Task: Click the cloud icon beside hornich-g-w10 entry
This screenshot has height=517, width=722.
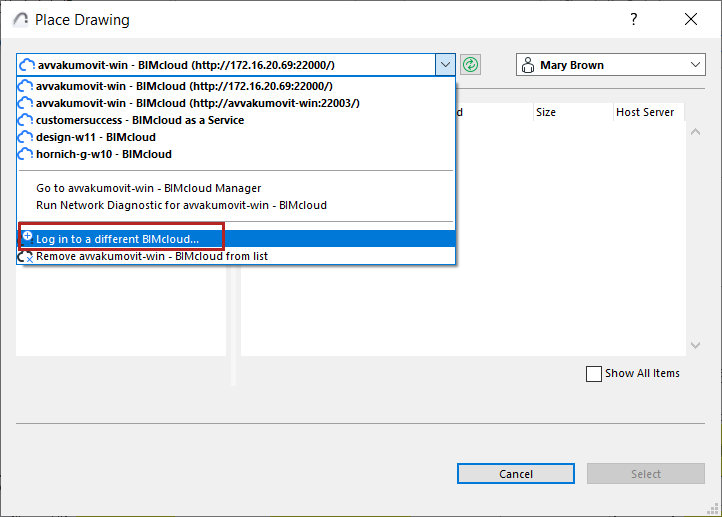Action: [25, 154]
